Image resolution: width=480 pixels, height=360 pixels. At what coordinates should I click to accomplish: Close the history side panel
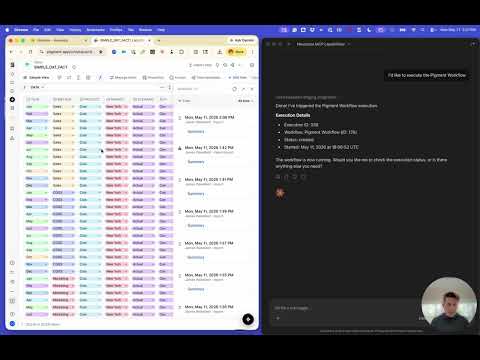pos(252,89)
